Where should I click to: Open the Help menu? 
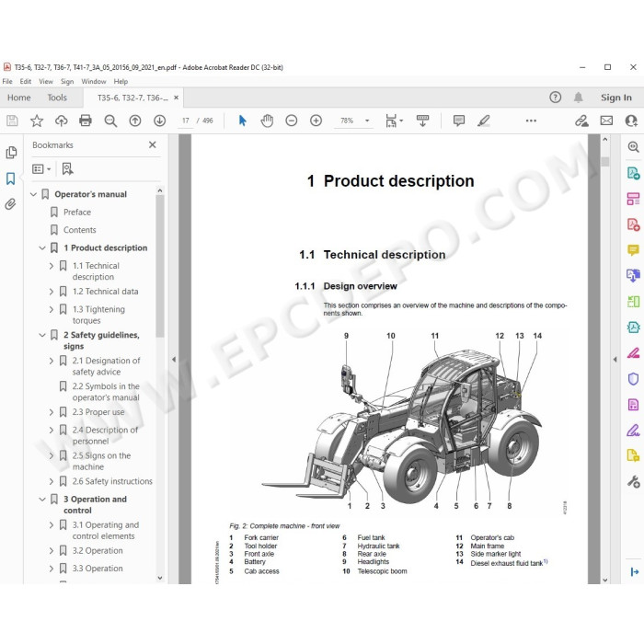(x=121, y=81)
